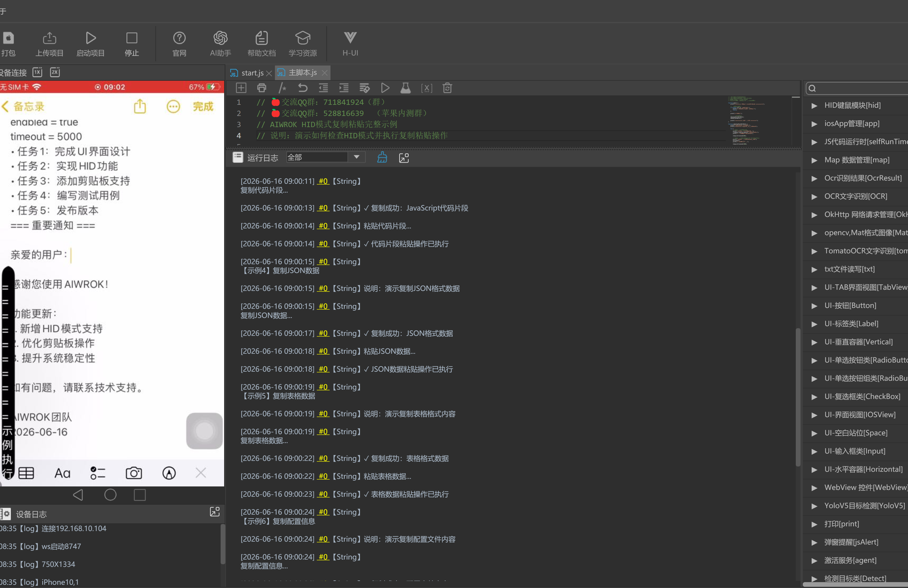Select the 主脚本.js tab
This screenshot has width=908, height=588.
302,73
